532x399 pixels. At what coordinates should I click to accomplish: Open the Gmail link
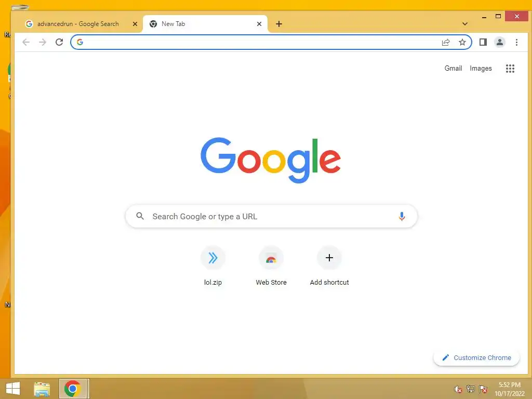pyautogui.click(x=453, y=69)
